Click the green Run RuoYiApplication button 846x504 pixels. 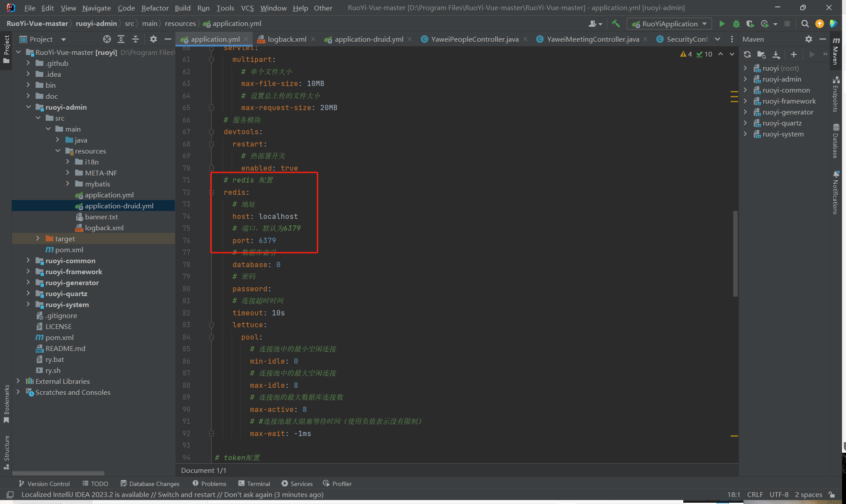pos(722,24)
